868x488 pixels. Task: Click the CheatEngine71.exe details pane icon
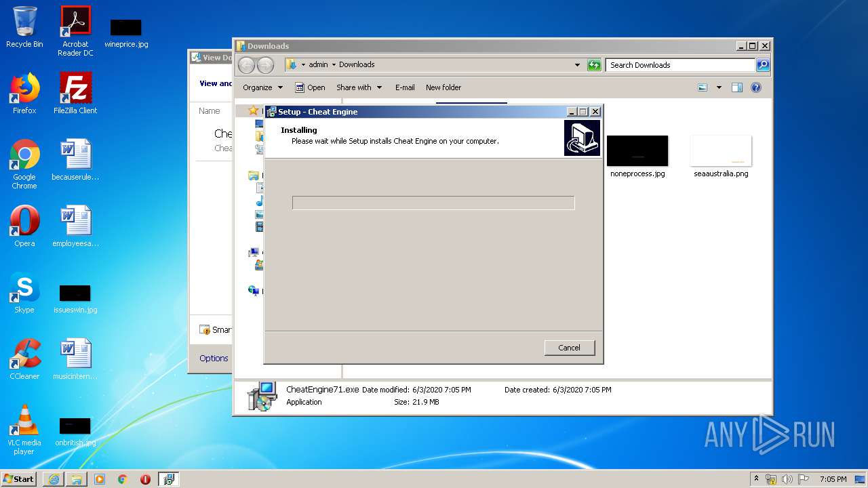(x=262, y=397)
